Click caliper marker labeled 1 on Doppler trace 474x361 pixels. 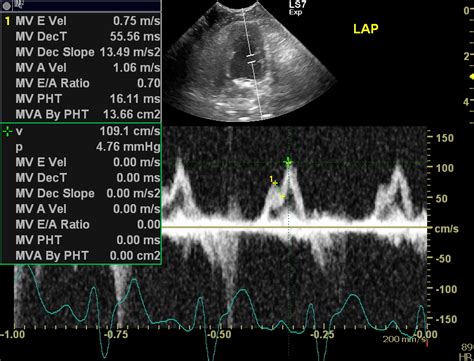pyautogui.click(x=274, y=182)
